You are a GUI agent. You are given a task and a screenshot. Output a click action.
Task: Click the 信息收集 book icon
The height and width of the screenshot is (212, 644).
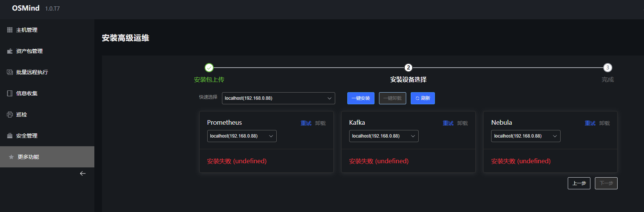click(10, 93)
